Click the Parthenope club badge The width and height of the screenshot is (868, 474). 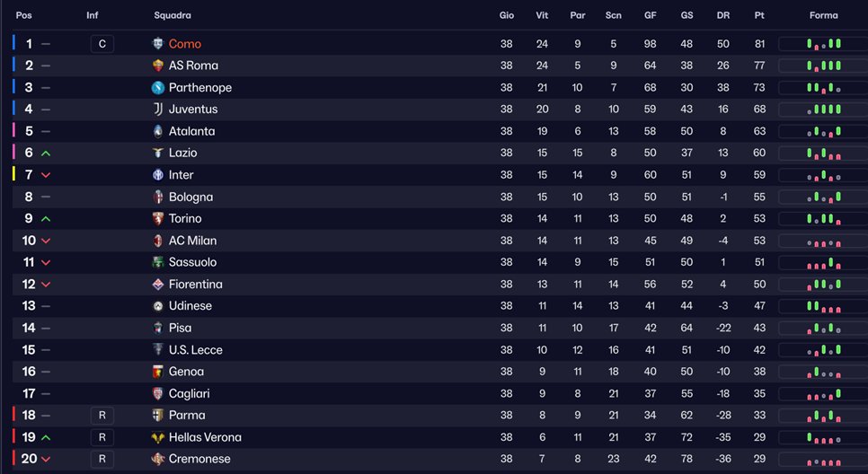point(158,88)
